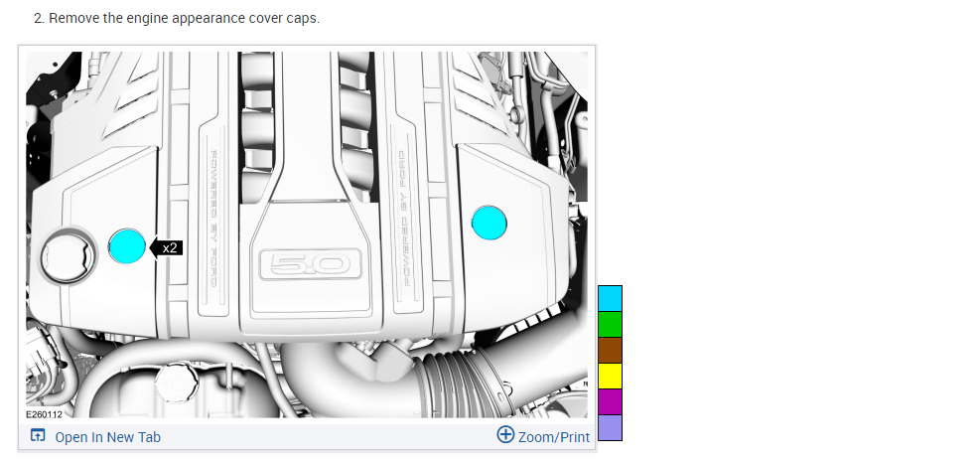Select the lavender color swatch
Screen dimensions: 980x462
[x=610, y=427]
